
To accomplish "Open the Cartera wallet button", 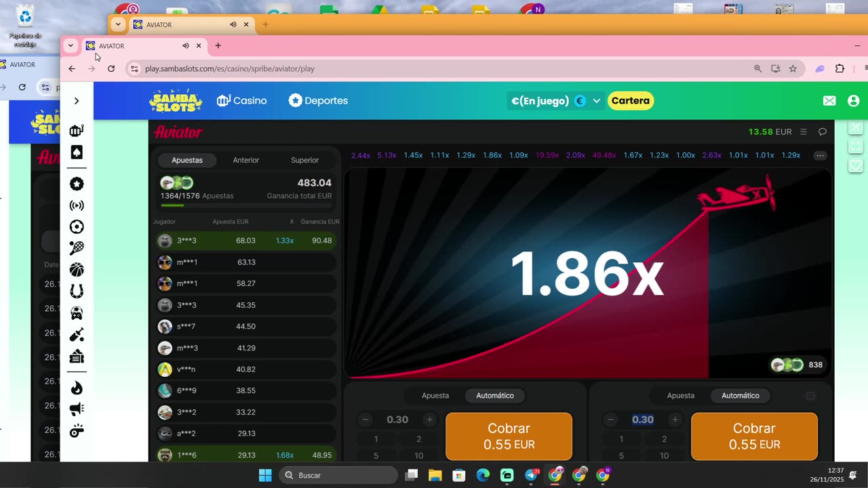I will (x=631, y=101).
